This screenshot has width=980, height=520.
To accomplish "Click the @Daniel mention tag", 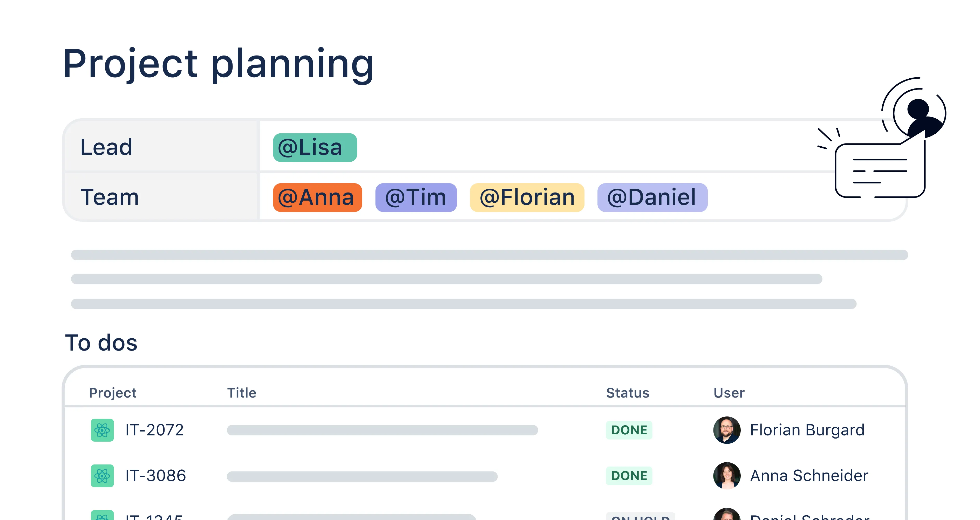I will [652, 197].
